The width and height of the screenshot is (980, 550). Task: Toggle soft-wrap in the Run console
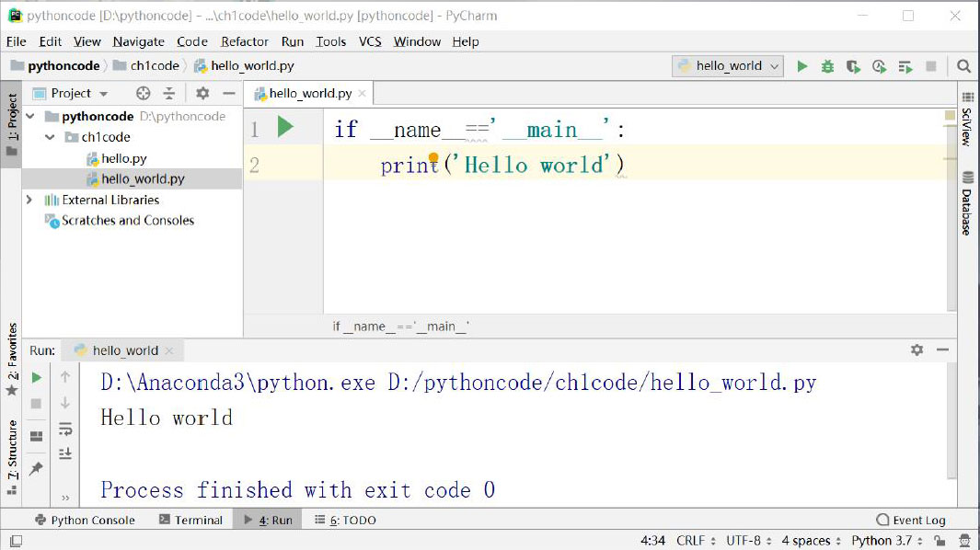tap(65, 429)
